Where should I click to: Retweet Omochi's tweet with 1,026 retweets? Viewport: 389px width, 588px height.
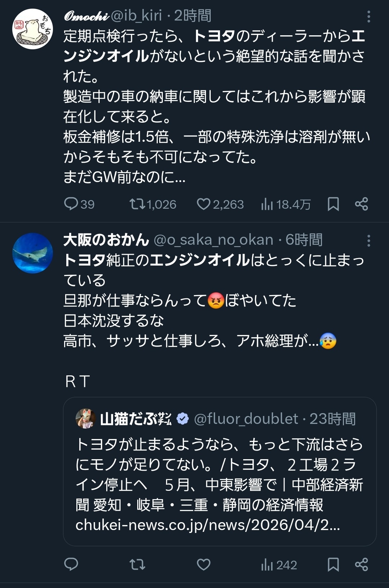(x=137, y=204)
